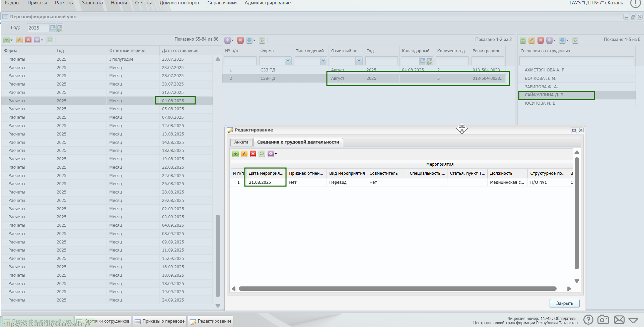Open calendar picker next to Год field
This screenshot has height=327, width=644.
pyautogui.click(x=53, y=28)
